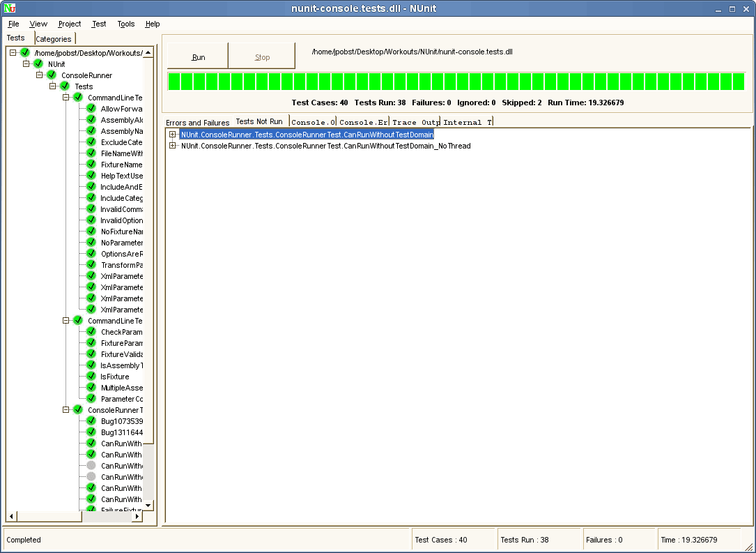Screen dimensions: 756x553
Task: Click the Completed status bar text
Action: [x=24, y=540]
